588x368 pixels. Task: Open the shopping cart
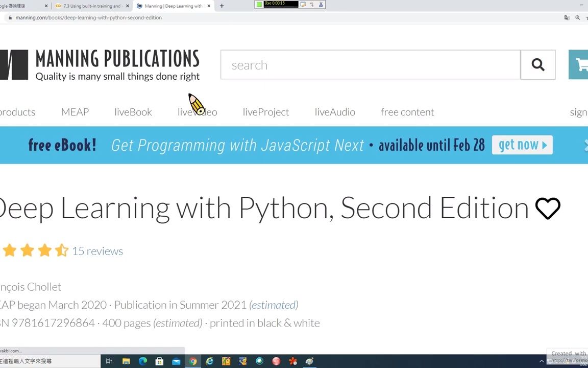(x=580, y=65)
